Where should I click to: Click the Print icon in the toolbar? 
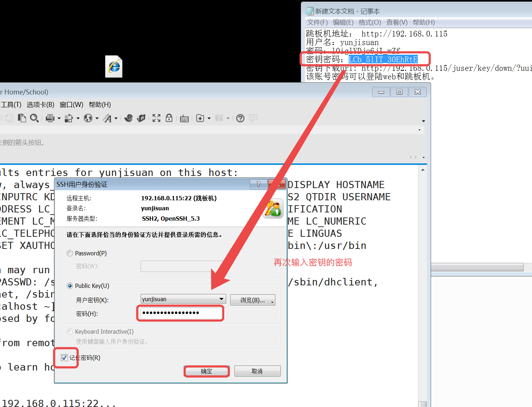pos(50,118)
